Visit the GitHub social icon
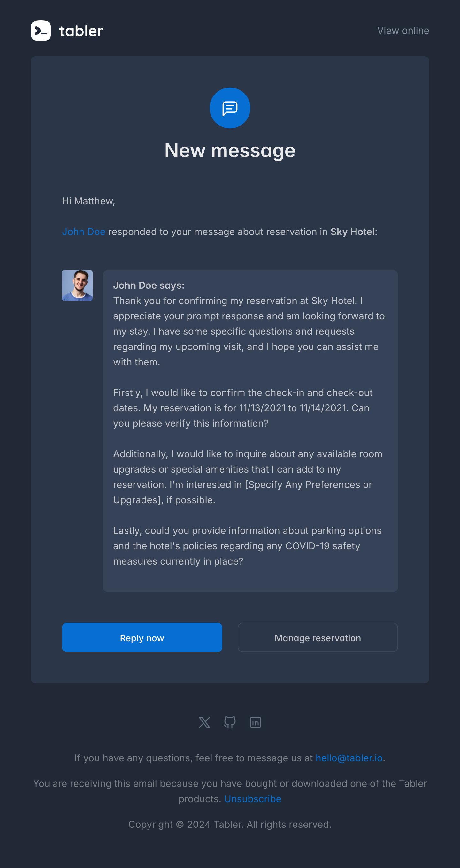Image resolution: width=460 pixels, height=868 pixels. [x=230, y=722]
